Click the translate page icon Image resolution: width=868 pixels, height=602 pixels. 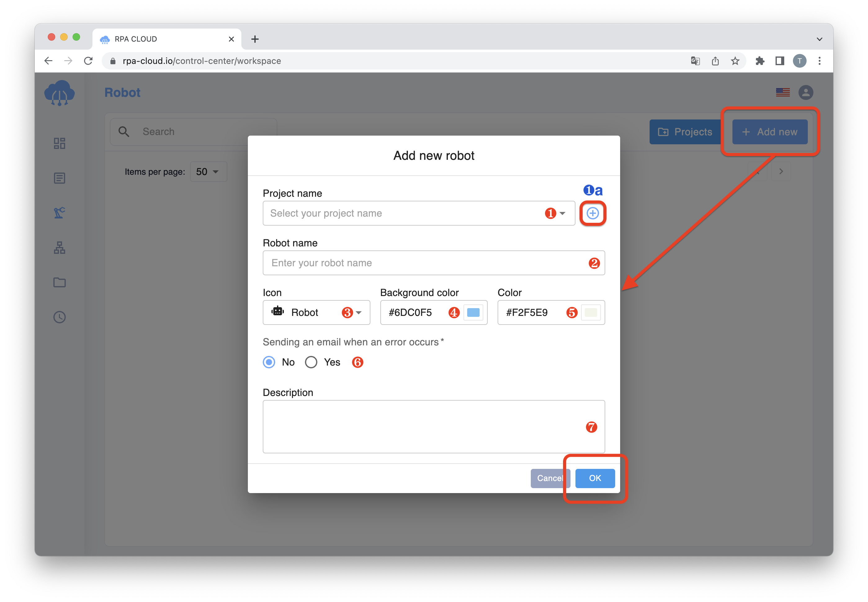695,61
